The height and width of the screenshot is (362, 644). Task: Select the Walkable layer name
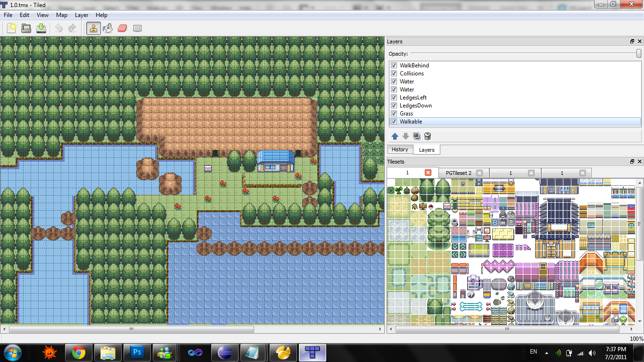[411, 122]
